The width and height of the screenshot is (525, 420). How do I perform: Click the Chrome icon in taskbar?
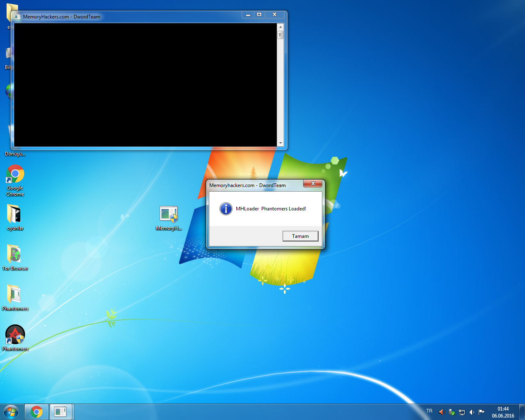pyautogui.click(x=37, y=412)
